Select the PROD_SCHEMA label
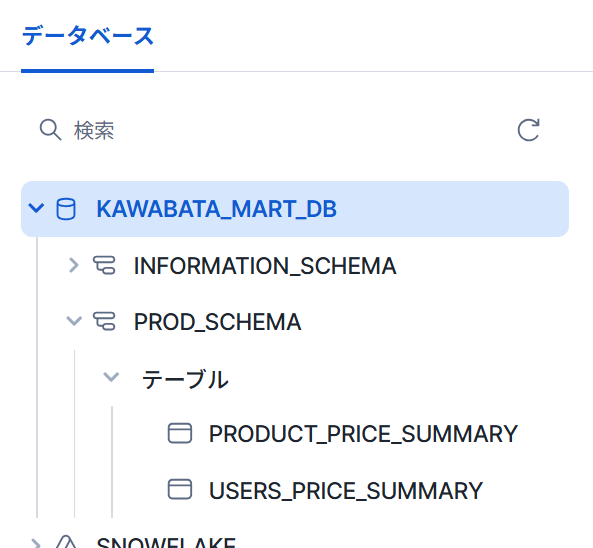The image size is (593, 548). [x=217, y=322]
